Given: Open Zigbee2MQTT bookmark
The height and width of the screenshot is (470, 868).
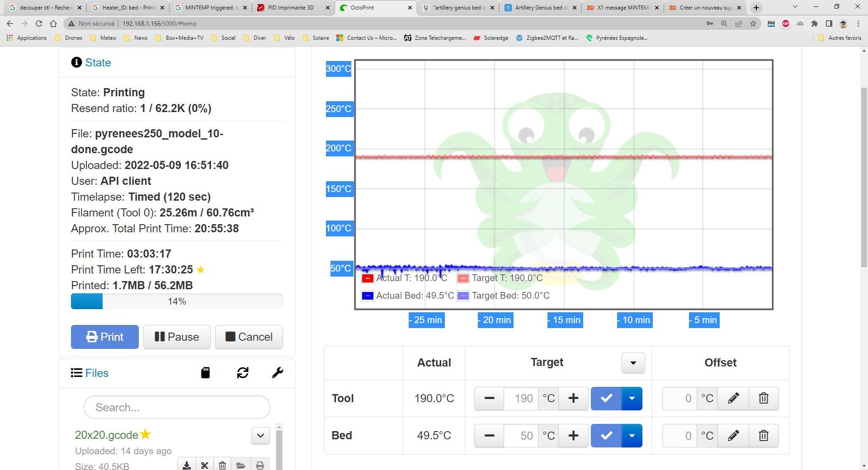Looking at the screenshot, I should click(547, 38).
